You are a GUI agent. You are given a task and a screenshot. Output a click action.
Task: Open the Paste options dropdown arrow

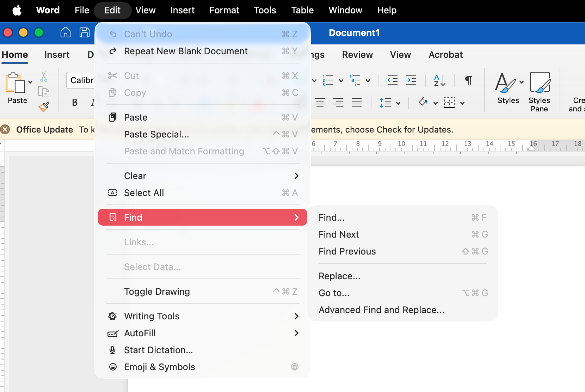pyautogui.click(x=30, y=82)
